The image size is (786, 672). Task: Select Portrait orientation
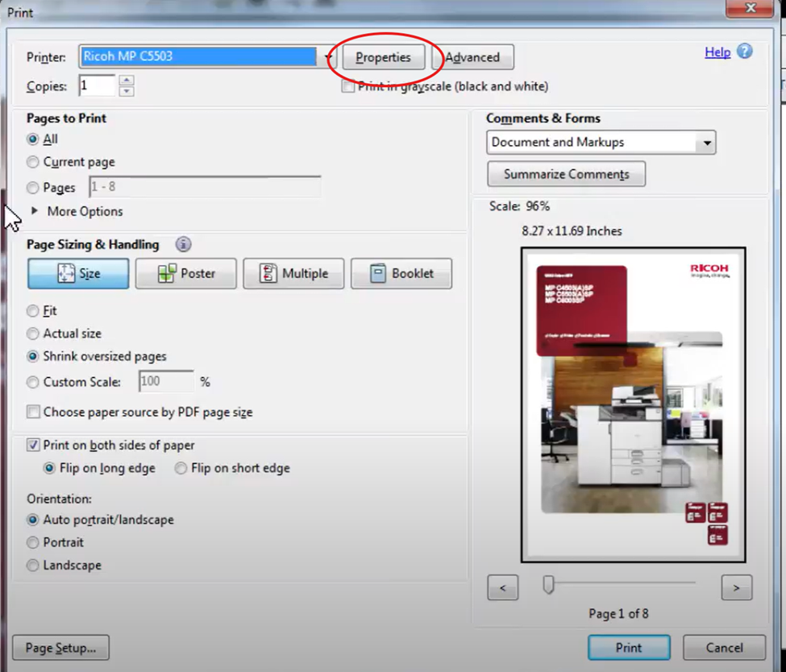coord(32,542)
